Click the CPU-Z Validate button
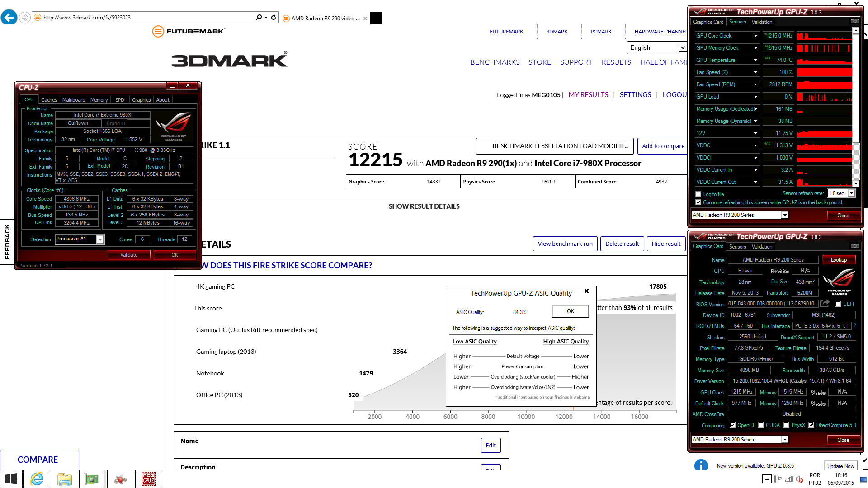This screenshot has height=488, width=868. pyautogui.click(x=129, y=255)
